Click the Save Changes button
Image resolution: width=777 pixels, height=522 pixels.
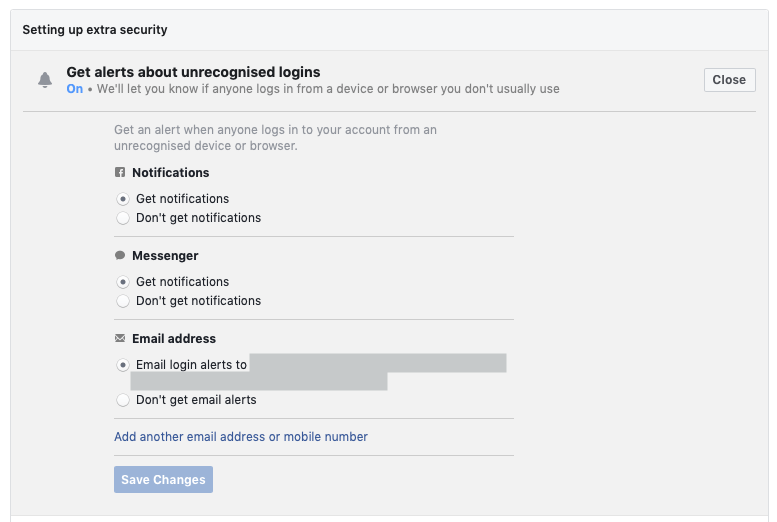pyautogui.click(x=163, y=480)
